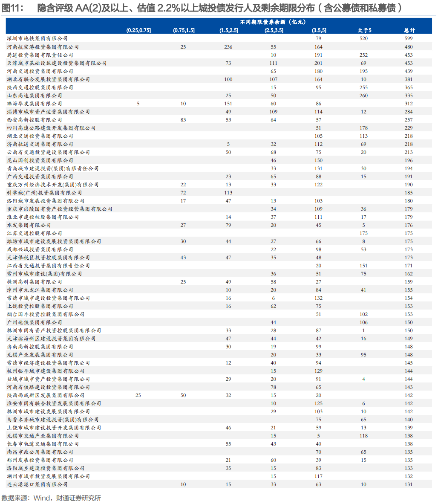Select total 480 in 河南航空港 row
This screenshot has height=504, width=438.
click(x=409, y=47)
